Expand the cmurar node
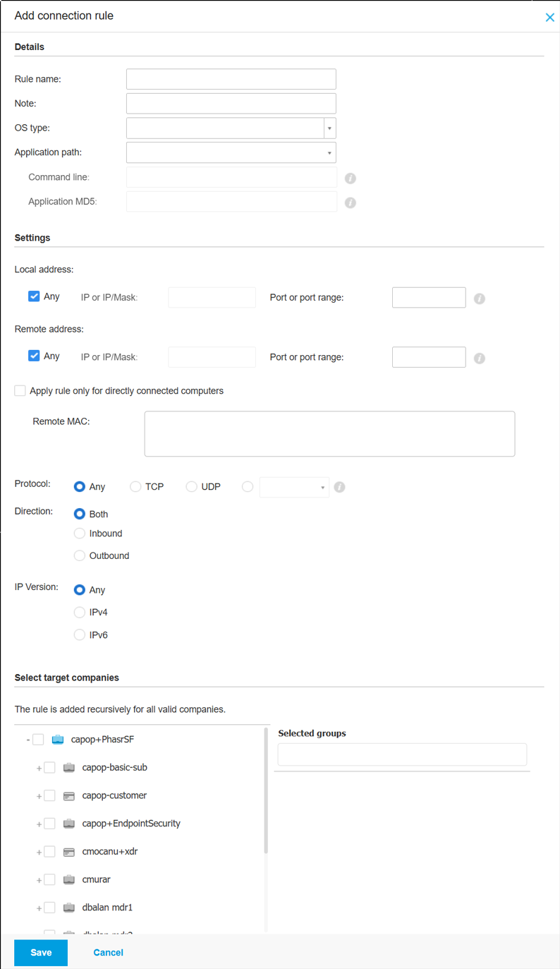 [39, 880]
